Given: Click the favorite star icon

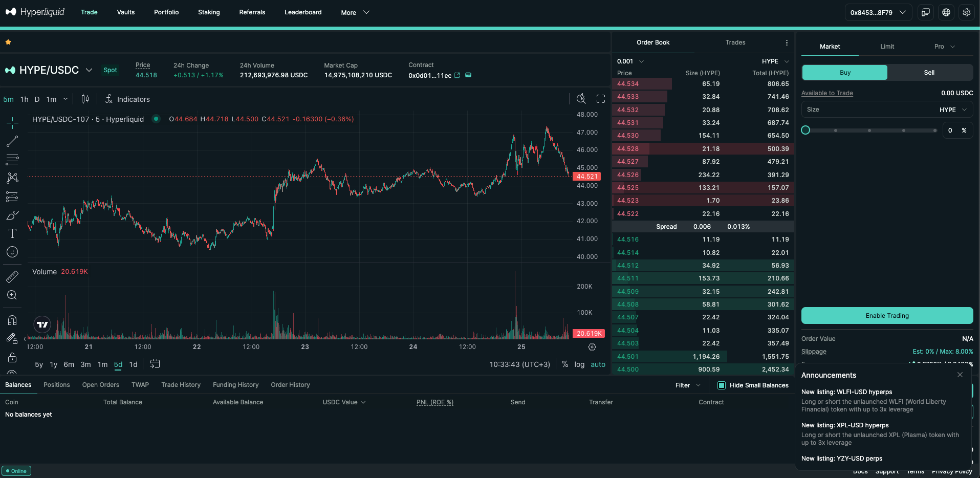Looking at the screenshot, I should [x=8, y=42].
